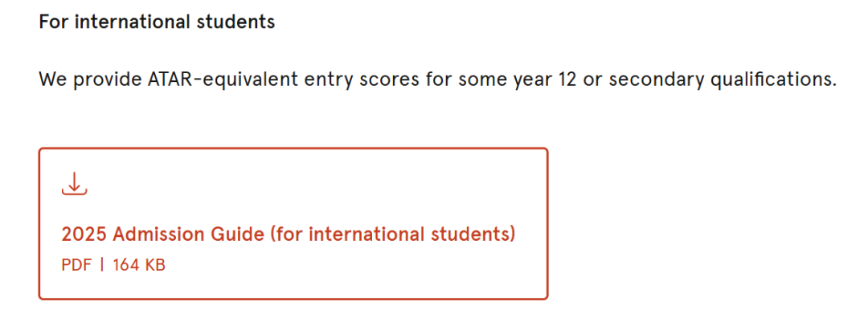Click the 'For international students' heading

(x=157, y=22)
